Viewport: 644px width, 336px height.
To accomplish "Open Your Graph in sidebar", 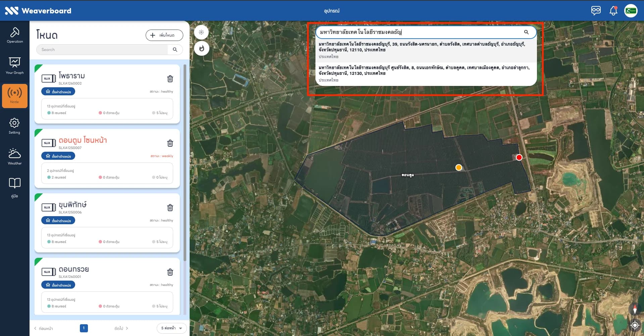I will click(15, 66).
